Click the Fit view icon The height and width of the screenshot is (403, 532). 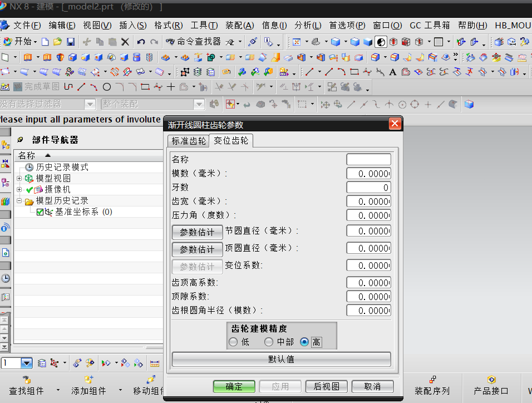tap(297, 42)
